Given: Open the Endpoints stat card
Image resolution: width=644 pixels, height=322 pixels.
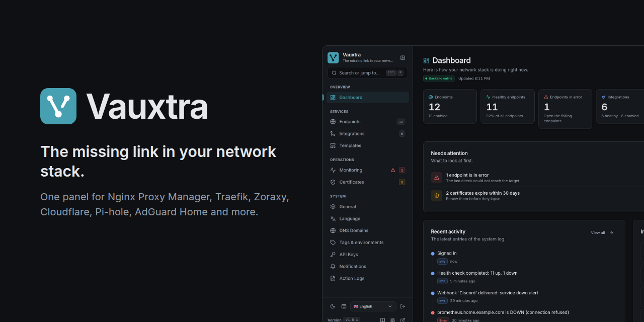Looking at the screenshot, I should (450, 107).
